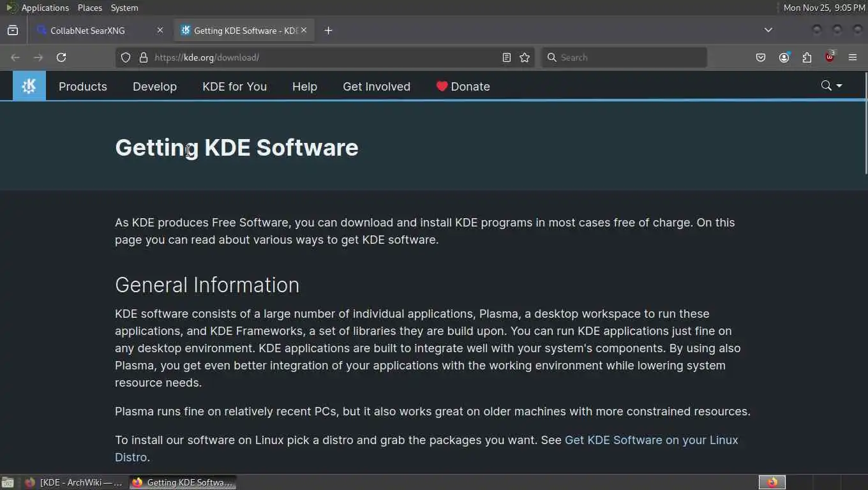Screen dimensions: 868x490
Task: Open the Places desktop menu
Action: [x=89, y=8]
